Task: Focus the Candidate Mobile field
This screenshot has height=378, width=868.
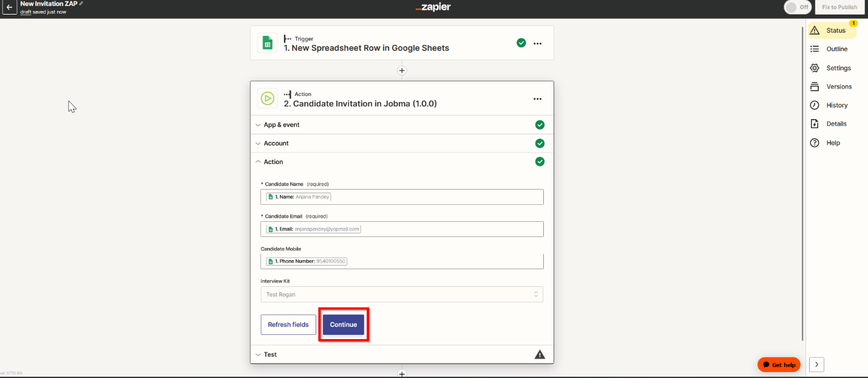Action: pyautogui.click(x=402, y=261)
